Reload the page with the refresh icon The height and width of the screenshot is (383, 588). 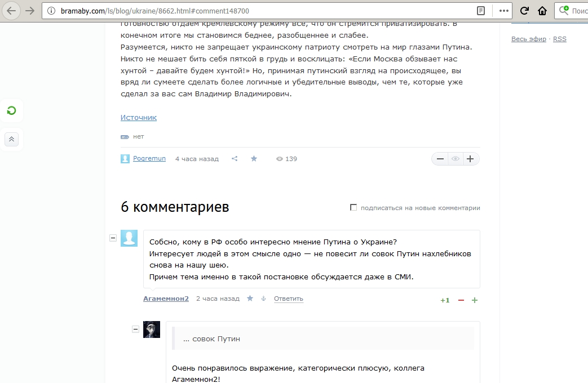coord(524,11)
